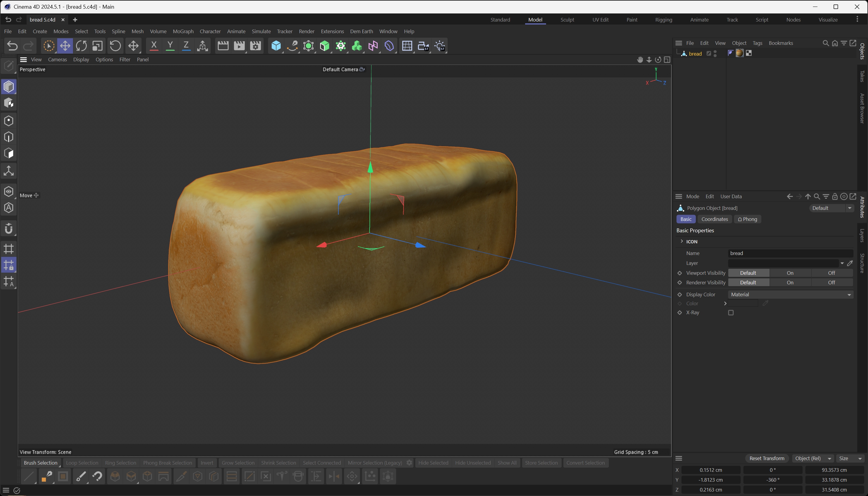
Task: Enable Snap magnet icon in sidebar
Action: coord(8,229)
